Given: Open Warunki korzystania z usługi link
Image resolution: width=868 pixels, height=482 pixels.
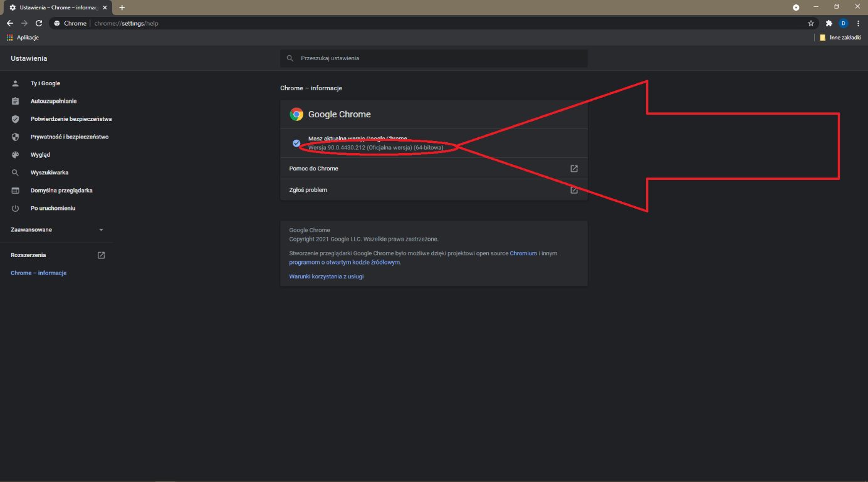Looking at the screenshot, I should point(326,276).
